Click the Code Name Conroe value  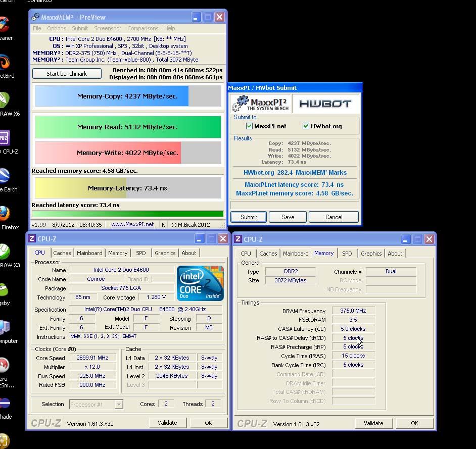pos(96,279)
